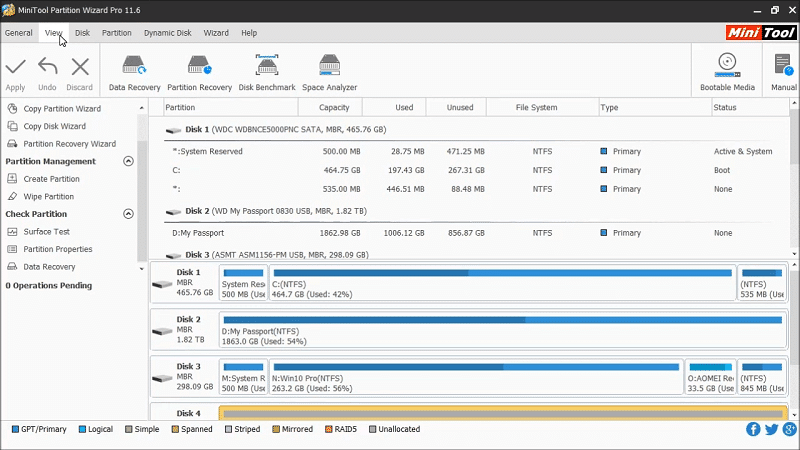This screenshot has width=800, height=450.
Task: Select the Disk 3 icon in disk map
Action: [x=162, y=378]
